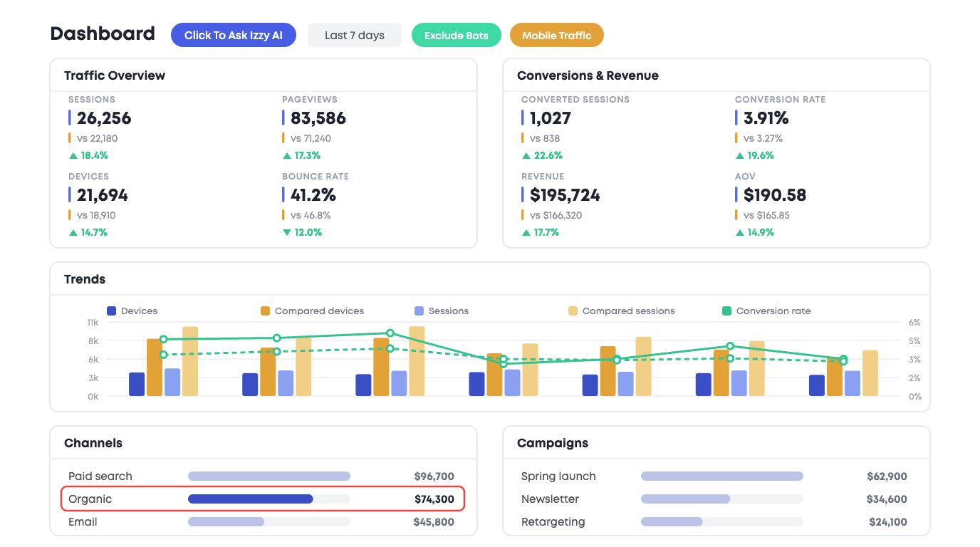Screen dimensions: 980x547
Task: Click the revenue comparison vs $166,320
Action: (x=556, y=215)
